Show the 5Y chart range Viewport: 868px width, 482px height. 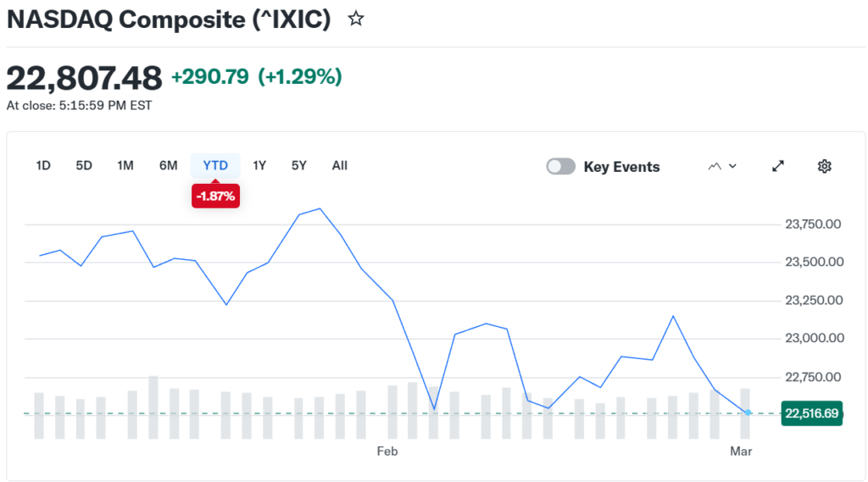[x=299, y=165]
